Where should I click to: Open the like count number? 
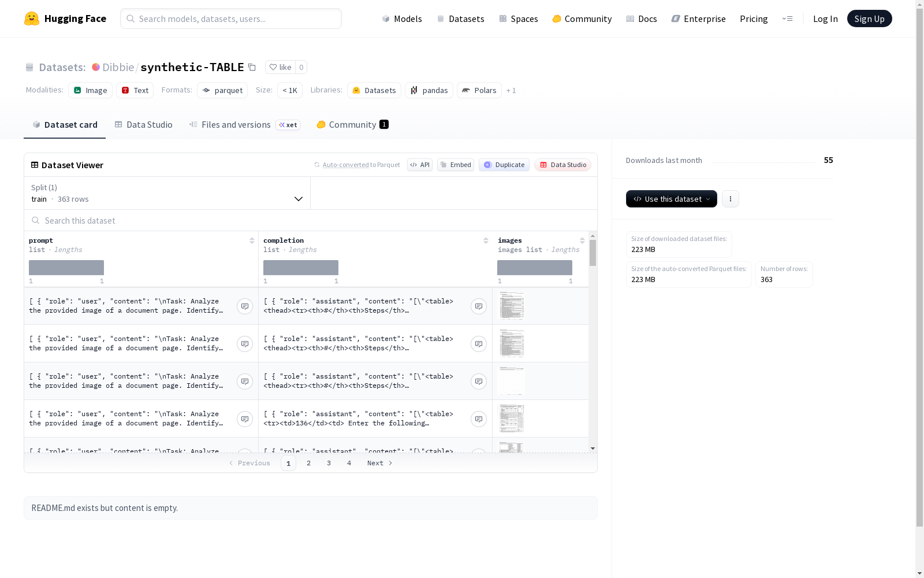(301, 67)
